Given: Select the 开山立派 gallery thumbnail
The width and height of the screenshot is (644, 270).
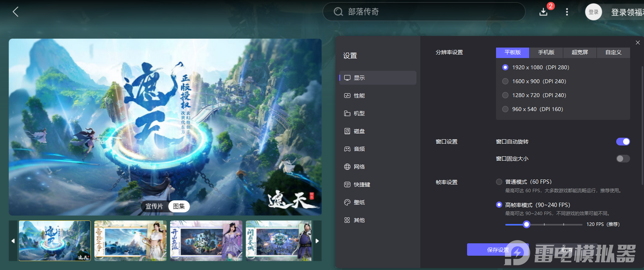Looking at the screenshot, I should tap(206, 241).
